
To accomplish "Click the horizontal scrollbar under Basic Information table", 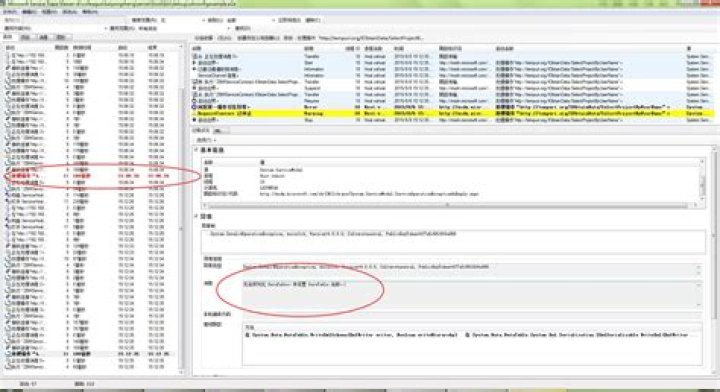I will click(x=448, y=206).
